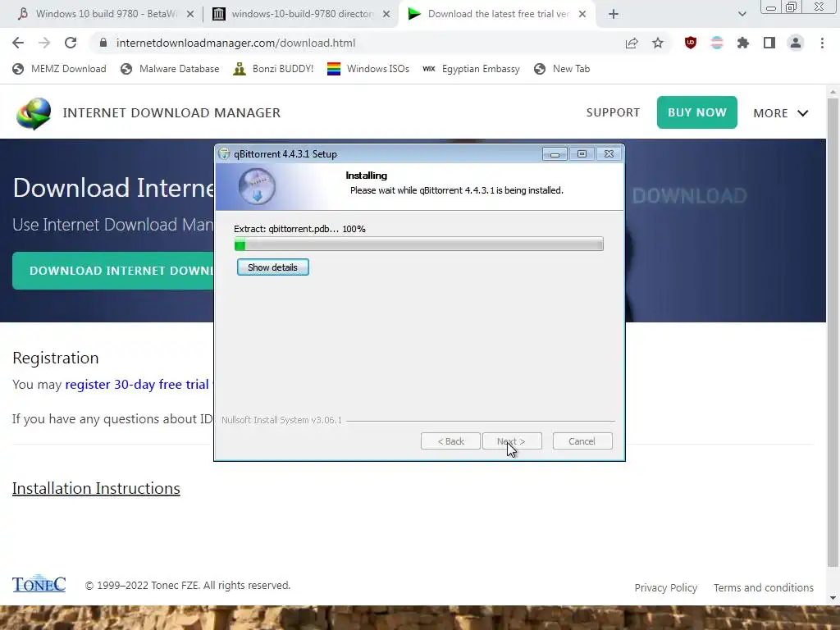Select the Download the latest free trial tab
840x630 pixels.
(x=496, y=14)
